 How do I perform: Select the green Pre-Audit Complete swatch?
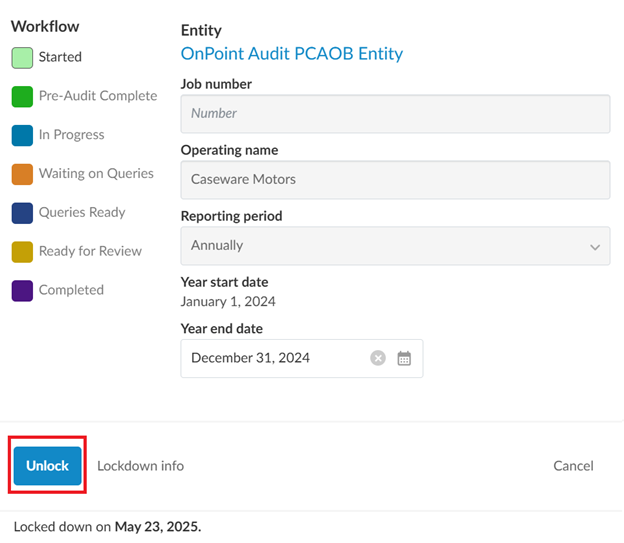pos(22,97)
